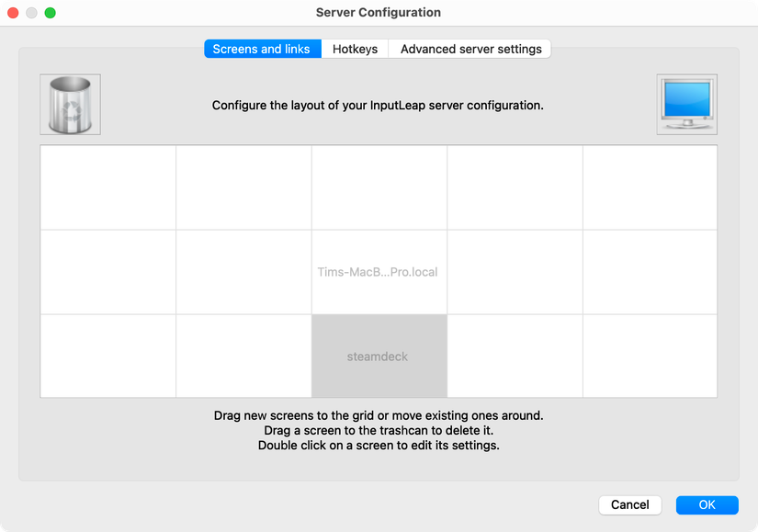Click the empty cell right of Tims-MacBook-Pro.local
Viewport: 758px width, 532px height.
515,272
